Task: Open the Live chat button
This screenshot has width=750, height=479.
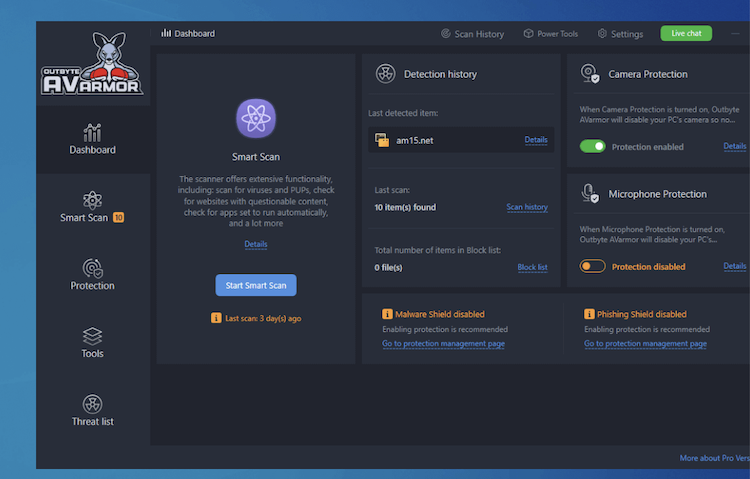Action: 686,33
